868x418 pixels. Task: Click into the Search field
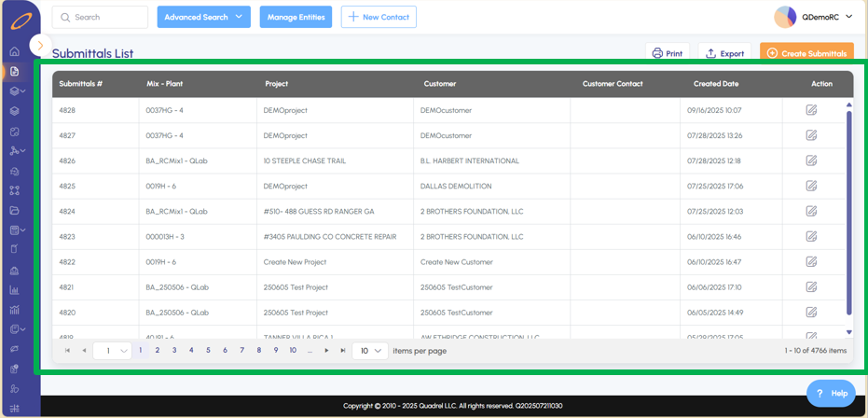pyautogui.click(x=100, y=17)
